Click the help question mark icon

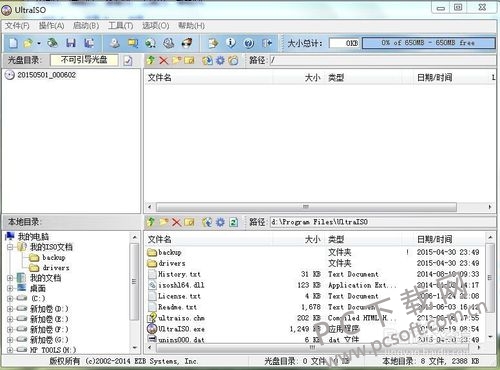pos(249,43)
